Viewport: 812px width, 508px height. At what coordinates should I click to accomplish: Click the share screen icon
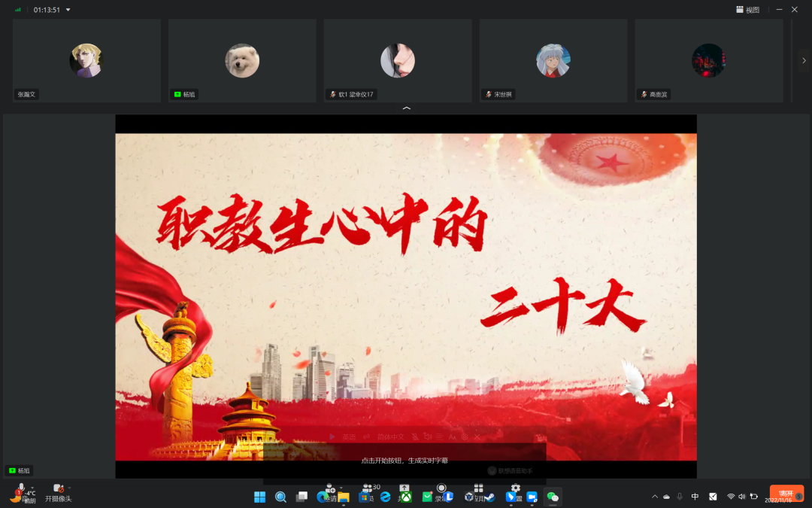[x=404, y=489]
